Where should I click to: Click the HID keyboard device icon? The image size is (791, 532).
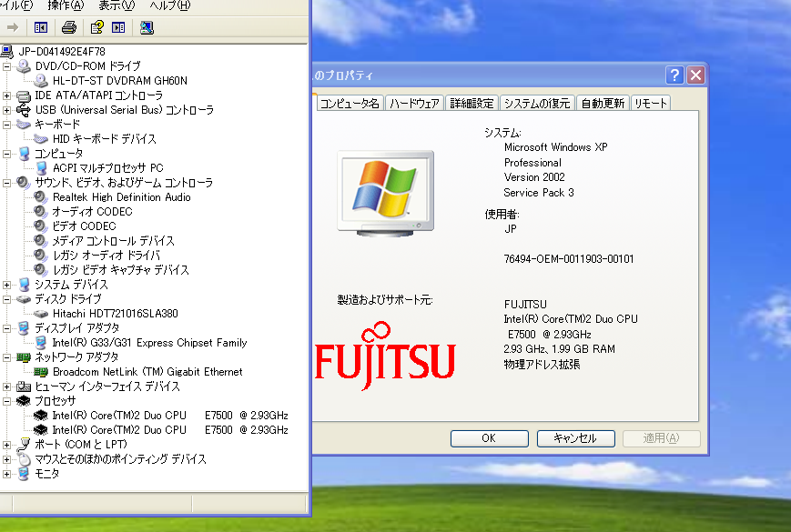38,138
